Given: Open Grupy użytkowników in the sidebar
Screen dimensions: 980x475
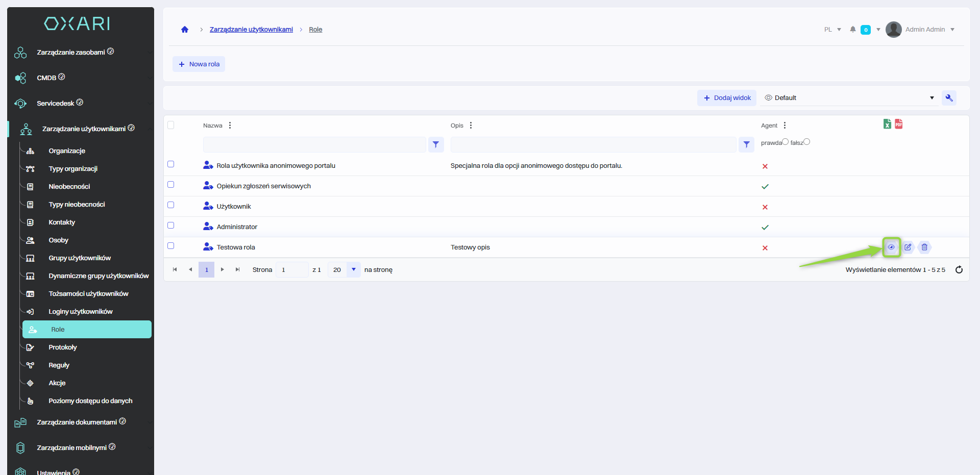Looking at the screenshot, I should pyautogui.click(x=80, y=258).
